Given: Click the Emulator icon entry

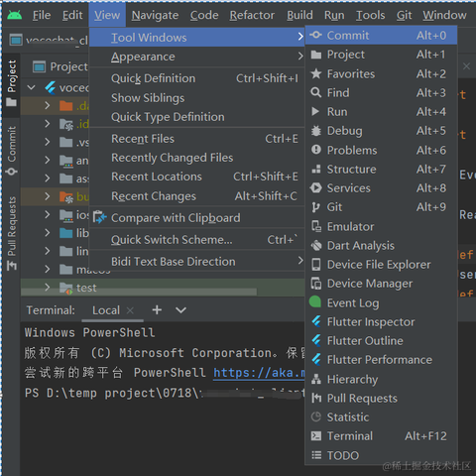Looking at the screenshot, I should coord(316,226).
